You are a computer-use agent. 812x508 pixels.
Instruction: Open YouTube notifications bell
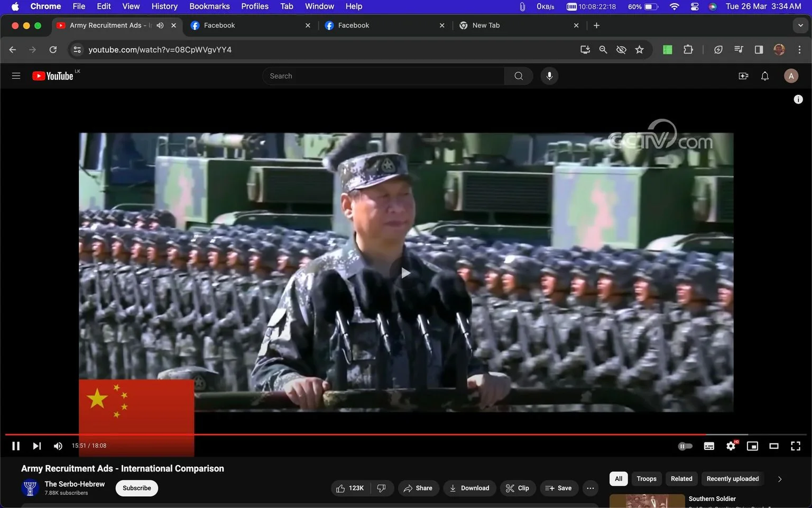tap(765, 76)
